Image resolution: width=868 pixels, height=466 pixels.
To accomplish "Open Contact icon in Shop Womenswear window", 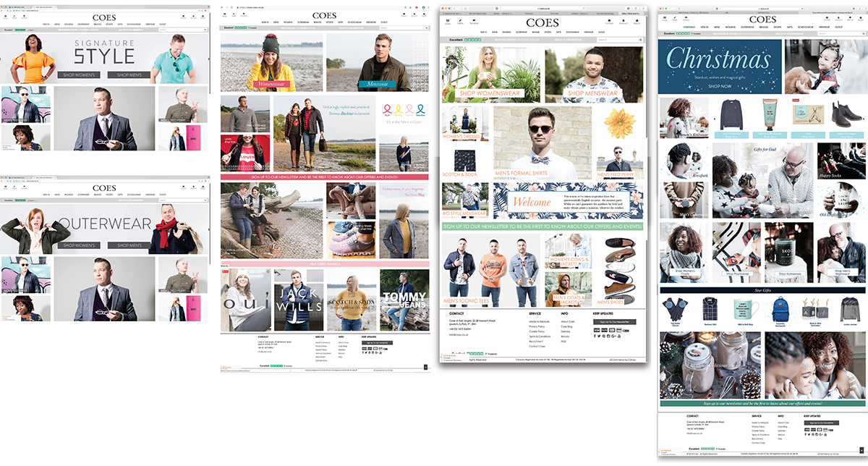I will point(609,21).
